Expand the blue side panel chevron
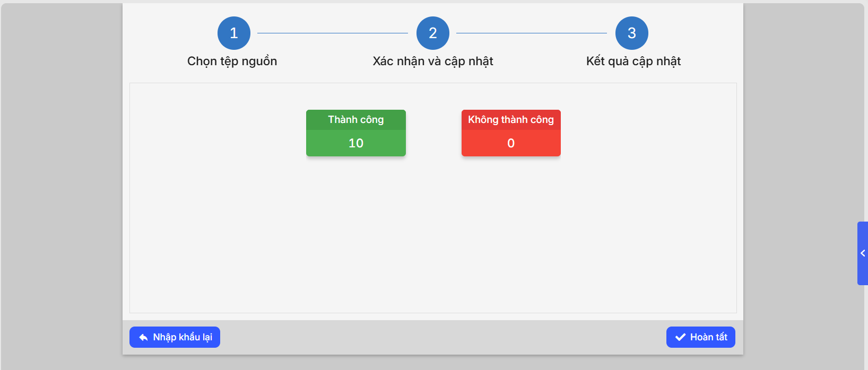This screenshot has height=370, width=868. 863,253
